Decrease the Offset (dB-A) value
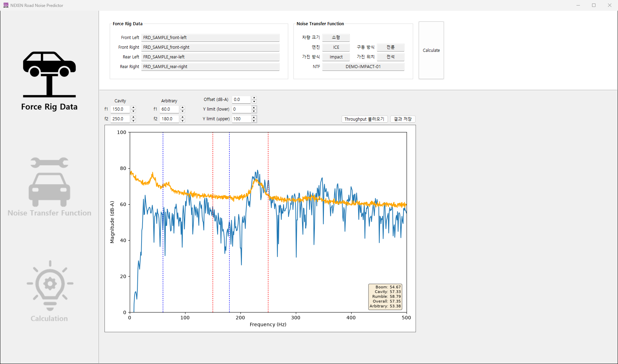618x364 pixels. 254,101
